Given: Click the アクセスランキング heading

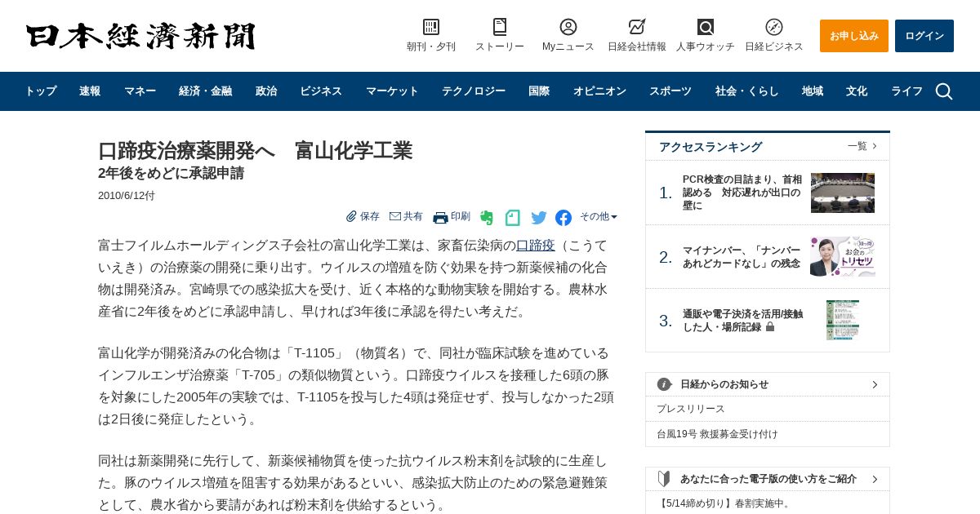Looking at the screenshot, I should 710,147.
